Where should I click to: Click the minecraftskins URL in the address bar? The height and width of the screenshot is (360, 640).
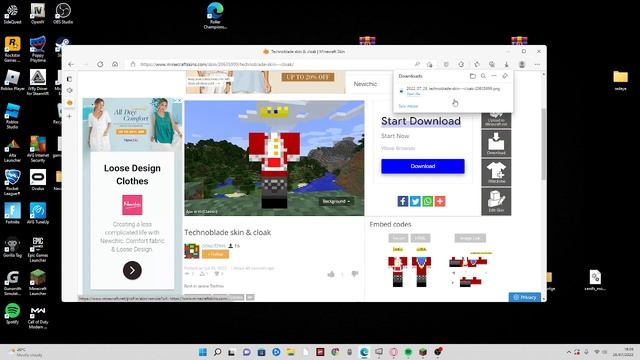(x=217, y=64)
